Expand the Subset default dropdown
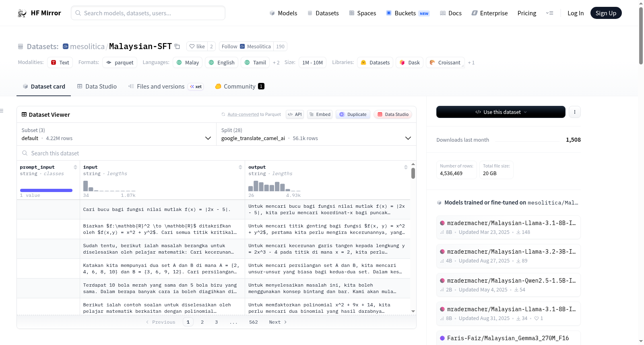Screen dimensions: 644x345 tap(116, 134)
